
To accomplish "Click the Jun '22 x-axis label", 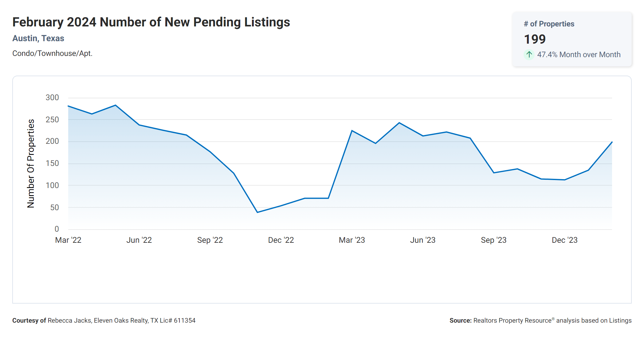I will (139, 240).
